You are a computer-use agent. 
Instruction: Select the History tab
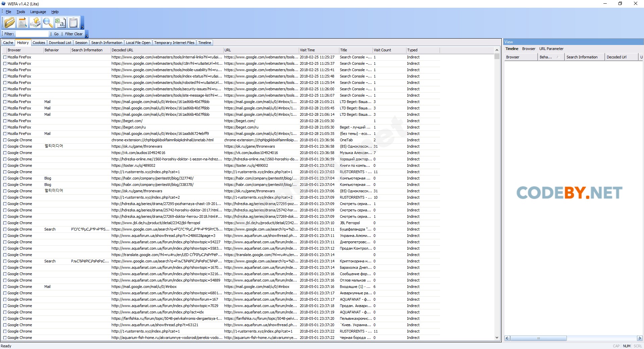point(23,43)
